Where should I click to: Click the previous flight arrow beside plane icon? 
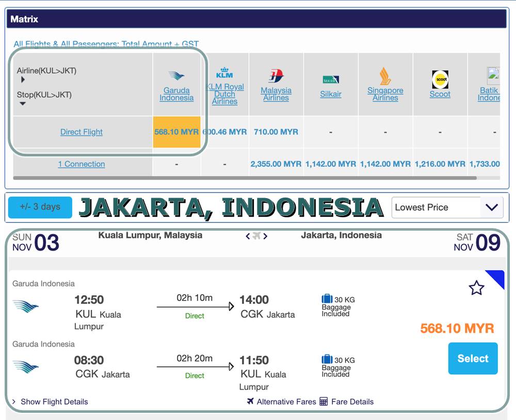tap(248, 236)
